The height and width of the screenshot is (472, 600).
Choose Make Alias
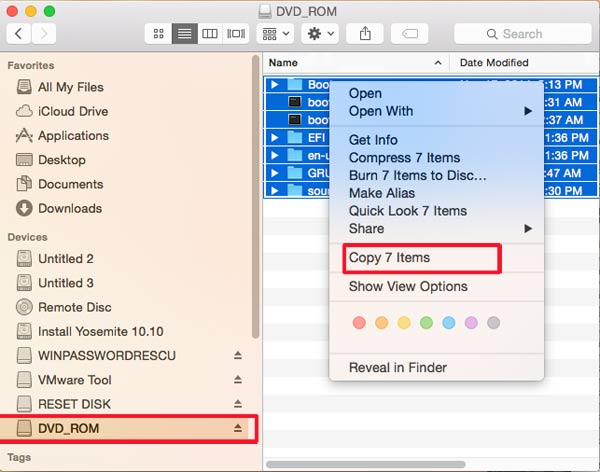[436, 193]
